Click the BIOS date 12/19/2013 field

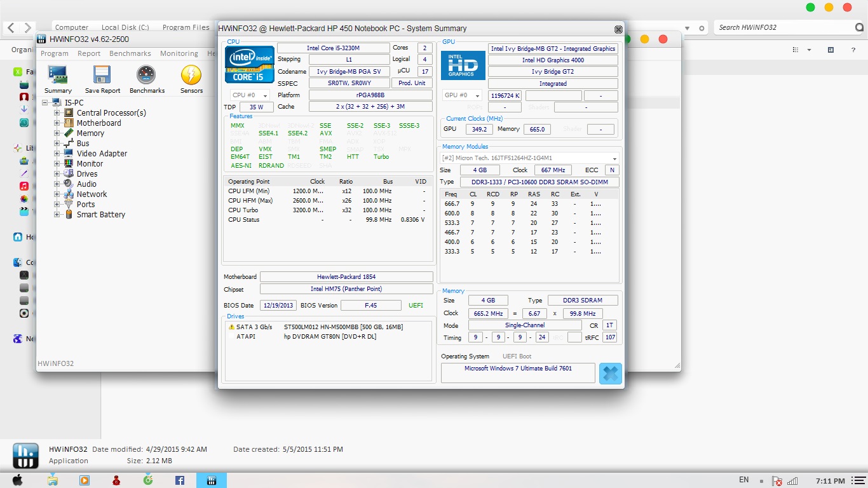click(278, 306)
